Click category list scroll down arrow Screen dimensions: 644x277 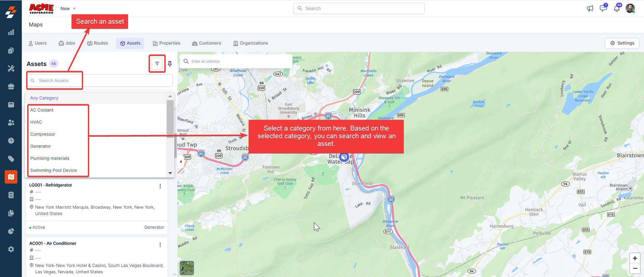click(170, 173)
